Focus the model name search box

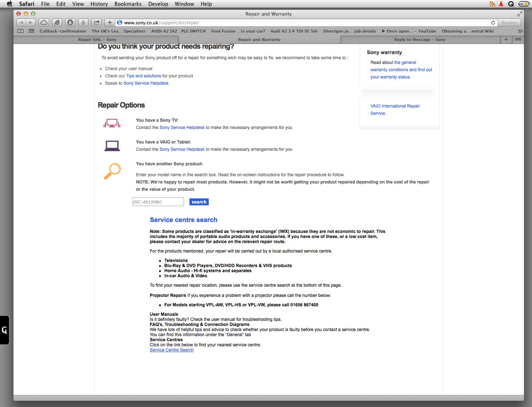[158, 202]
